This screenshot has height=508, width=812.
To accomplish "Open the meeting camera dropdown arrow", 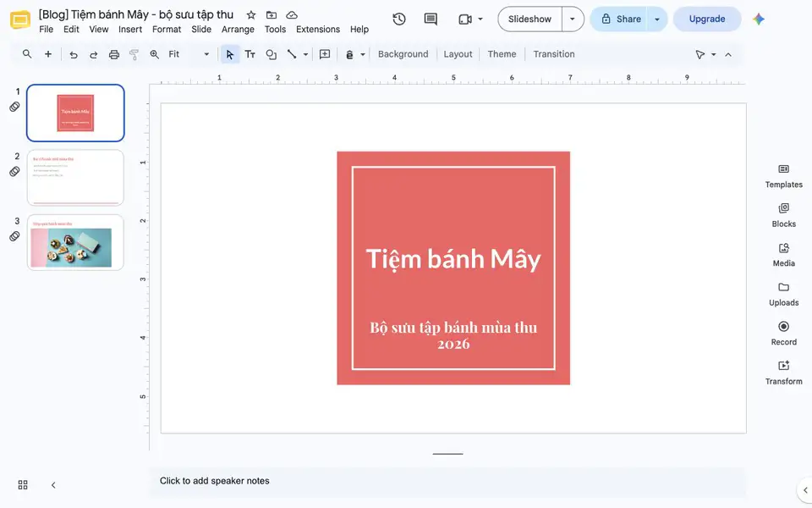I will pos(480,19).
